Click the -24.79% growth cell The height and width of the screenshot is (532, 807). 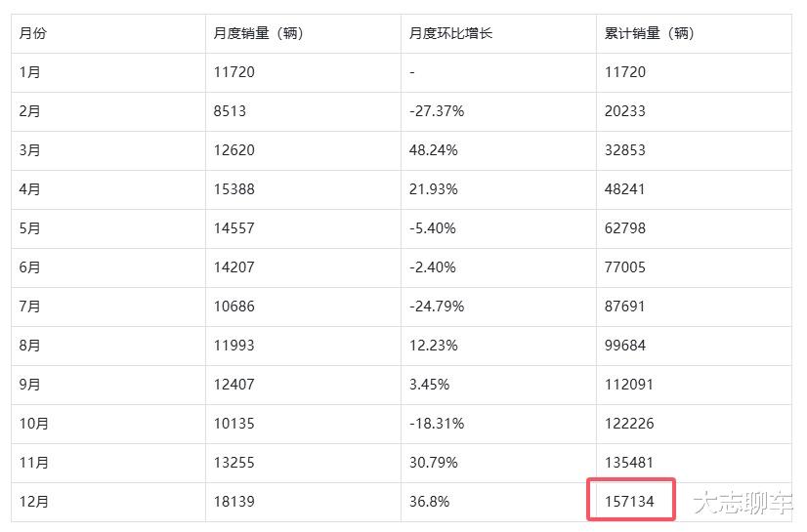(x=437, y=307)
